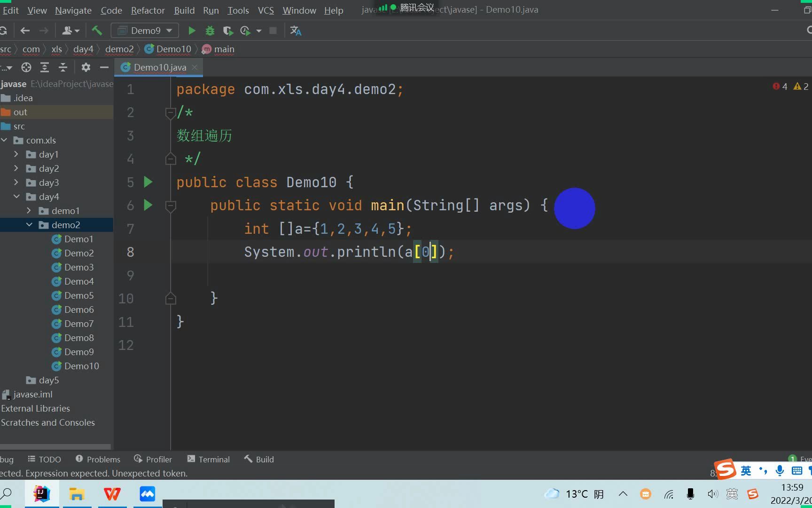Open project panel settings gear

coord(86,67)
